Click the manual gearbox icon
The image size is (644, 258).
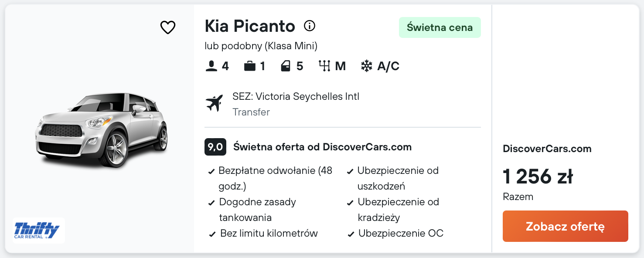[324, 66]
